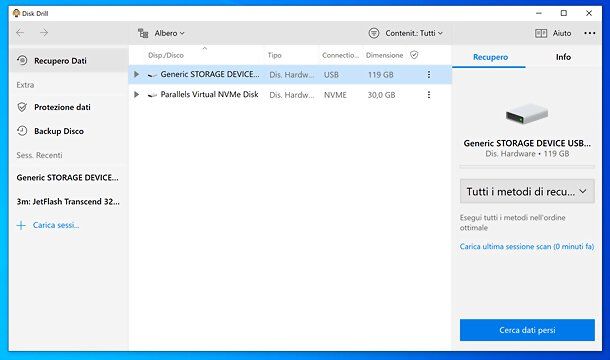Click the Albero tree view icon
The height and width of the screenshot is (360, 610).
click(x=143, y=33)
